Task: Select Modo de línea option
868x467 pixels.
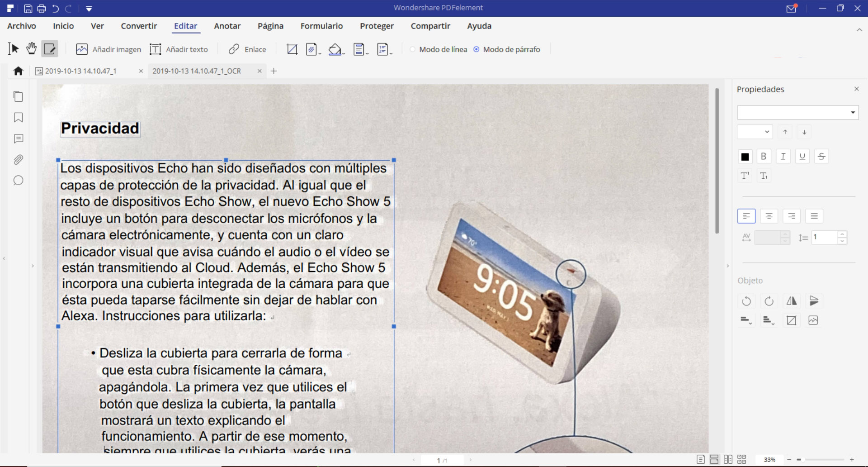Action: click(438, 49)
